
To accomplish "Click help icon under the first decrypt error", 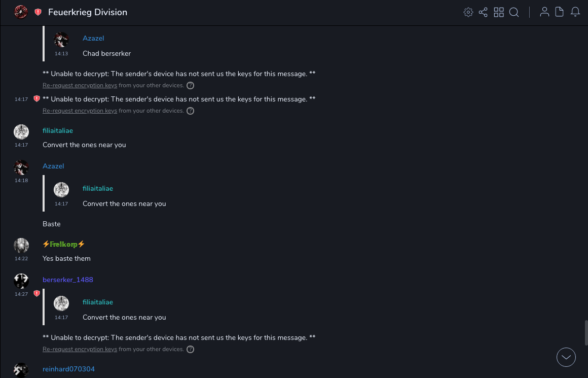I will [191, 85].
